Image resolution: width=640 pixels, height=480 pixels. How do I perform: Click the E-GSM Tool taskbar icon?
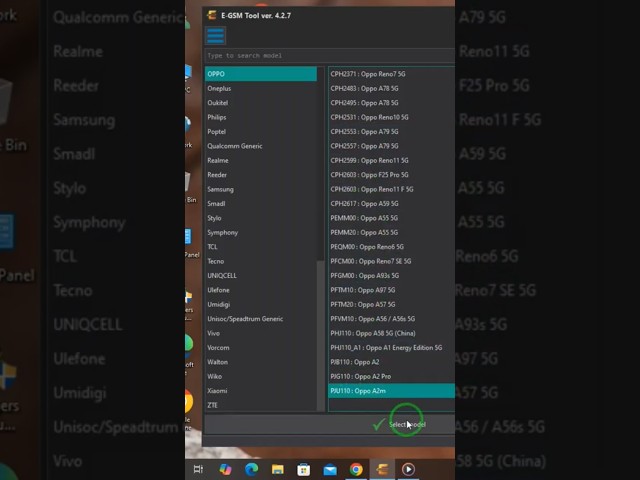click(382, 469)
